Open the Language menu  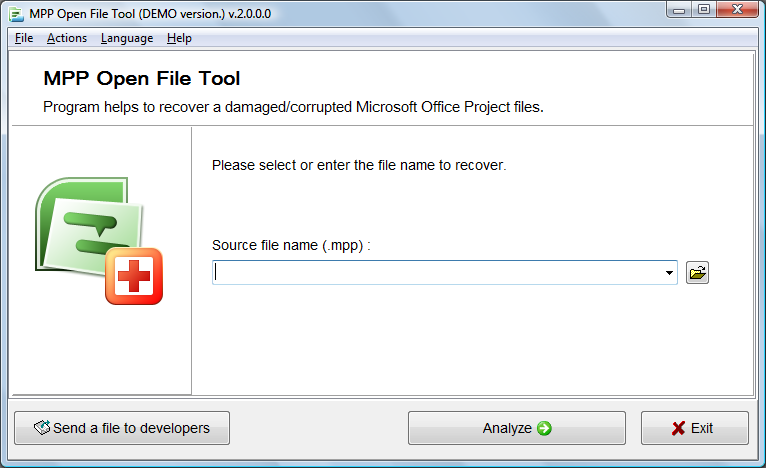pos(127,38)
